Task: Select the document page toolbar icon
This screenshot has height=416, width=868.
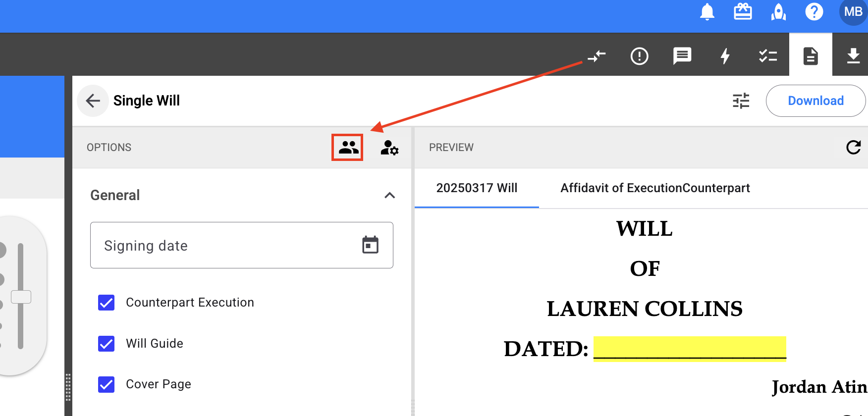Action: [811, 56]
